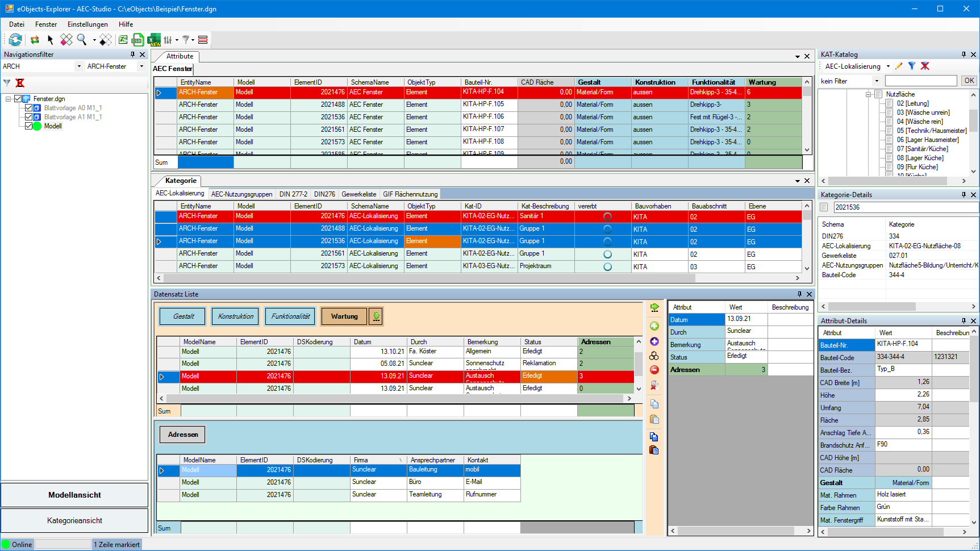Check the 02 [Leitung] catalog checkbox

click(x=890, y=103)
